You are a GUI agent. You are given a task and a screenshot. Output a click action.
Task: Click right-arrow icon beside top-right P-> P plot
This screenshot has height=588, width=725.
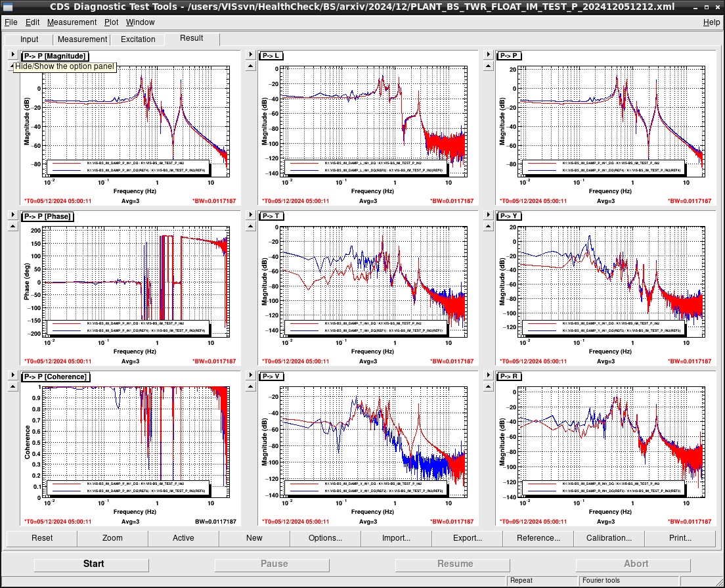point(489,55)
